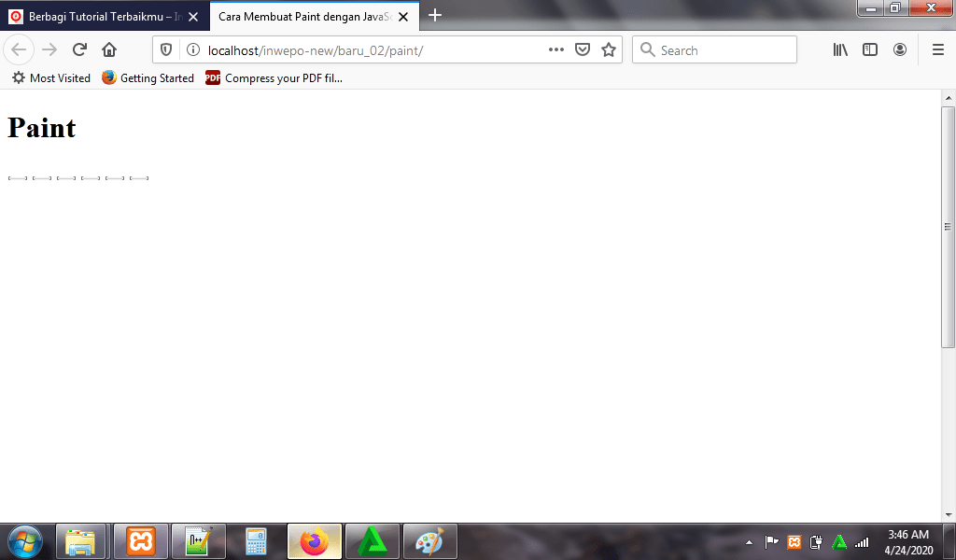956x560 pixels.
Task: Click the vertical scrollbar thumb
Action: (948, 227)
